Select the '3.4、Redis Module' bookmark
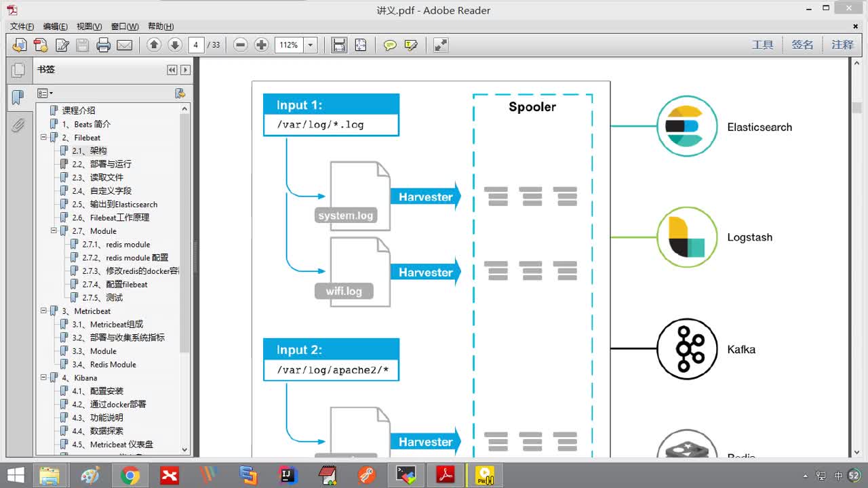 pyautogui.click(x=104, y=365)
